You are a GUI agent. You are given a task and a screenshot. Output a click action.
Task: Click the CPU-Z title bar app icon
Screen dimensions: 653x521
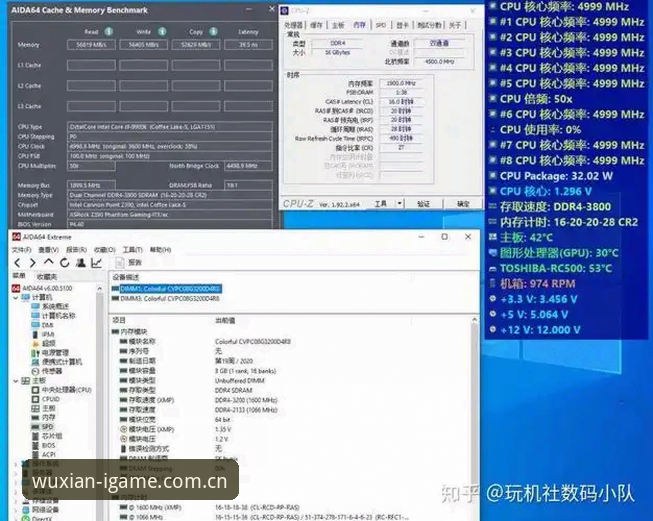284,11
